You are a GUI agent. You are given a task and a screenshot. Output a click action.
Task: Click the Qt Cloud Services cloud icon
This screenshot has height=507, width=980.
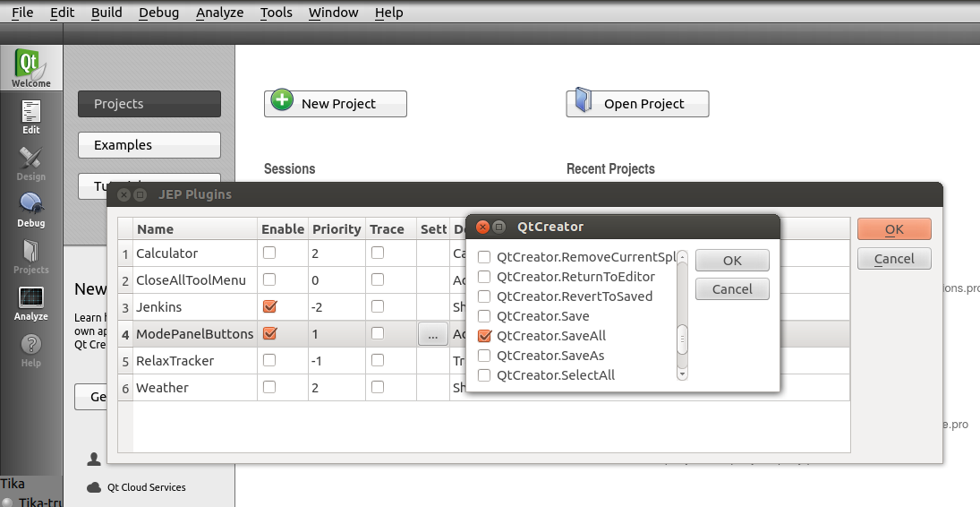click(x=94, y=487)
